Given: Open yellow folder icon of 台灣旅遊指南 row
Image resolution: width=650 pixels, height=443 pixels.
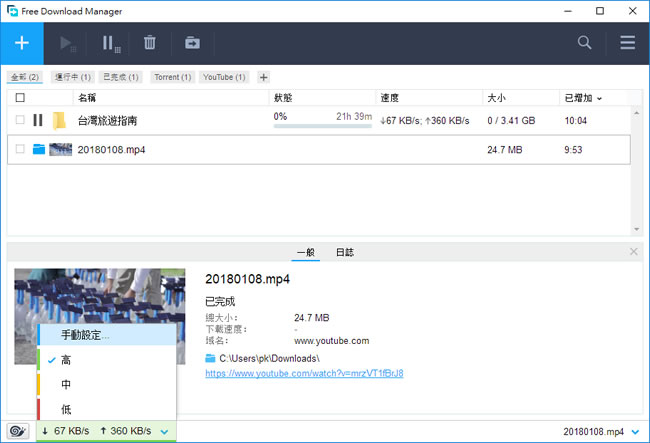Looking at the screenshot, I should (x=59, y=121).
